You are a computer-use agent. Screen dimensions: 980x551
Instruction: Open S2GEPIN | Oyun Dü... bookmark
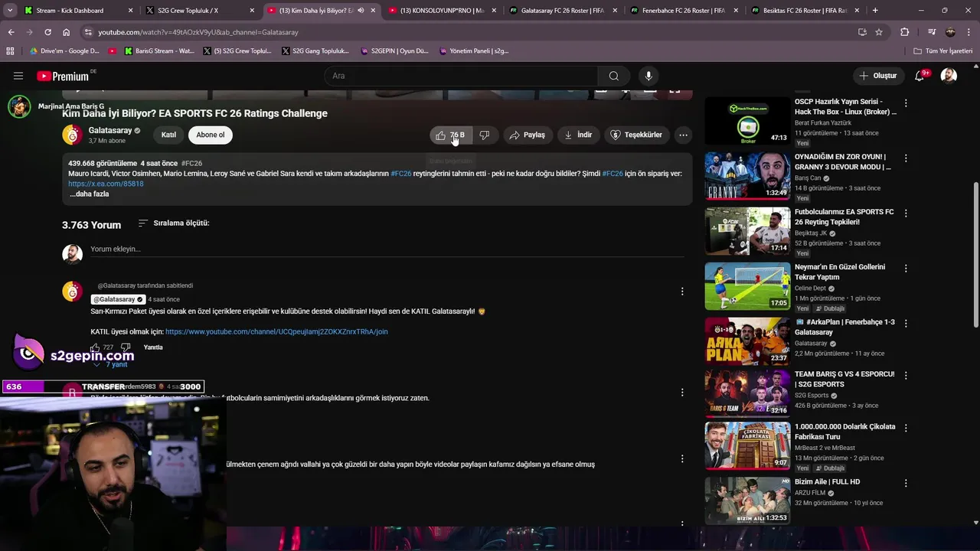click(395, 51)
